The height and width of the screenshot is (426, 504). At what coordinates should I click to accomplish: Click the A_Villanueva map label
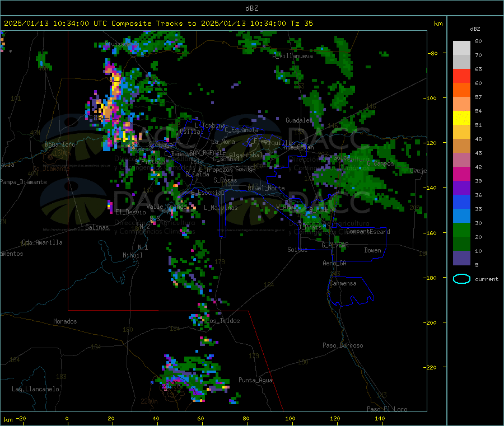click(292, 56)
